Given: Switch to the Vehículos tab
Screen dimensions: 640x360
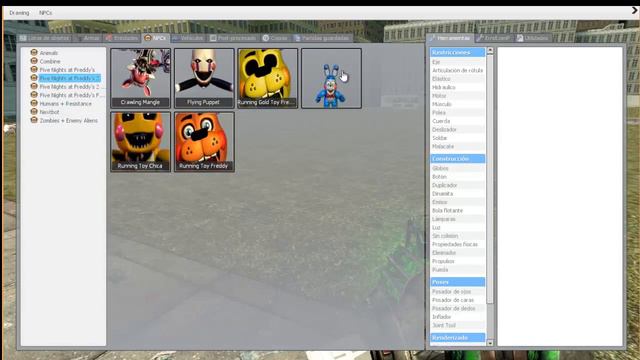Looking at the screenshot, I should 188,38.
